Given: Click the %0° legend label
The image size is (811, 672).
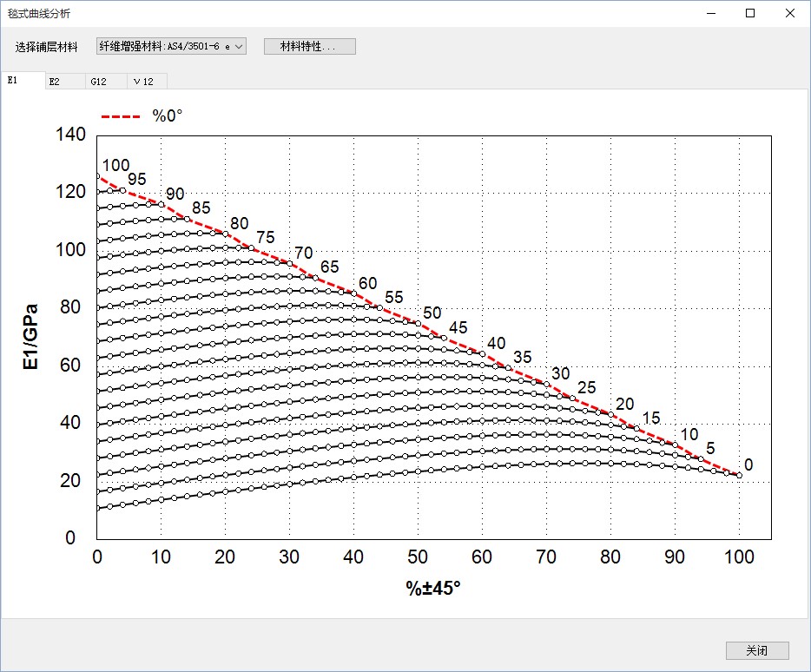Looking at the screenshot, I should (x=168, y=115).
